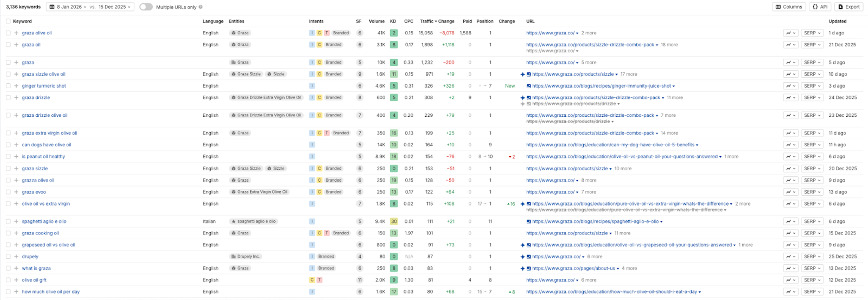Click Graza entity chip in graza olive oil row

point(240,33)
